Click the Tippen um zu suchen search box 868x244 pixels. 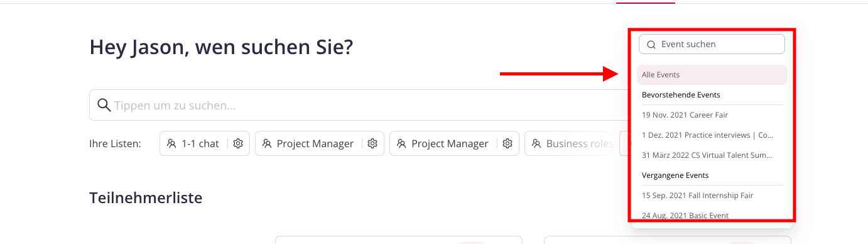click(x=358, y=105)
